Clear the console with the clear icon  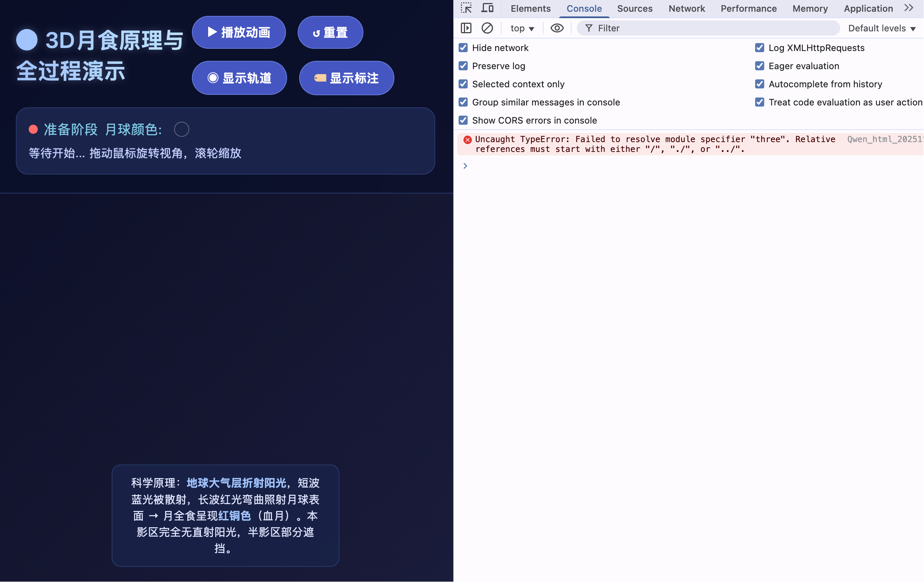click(x=487, y=28)
